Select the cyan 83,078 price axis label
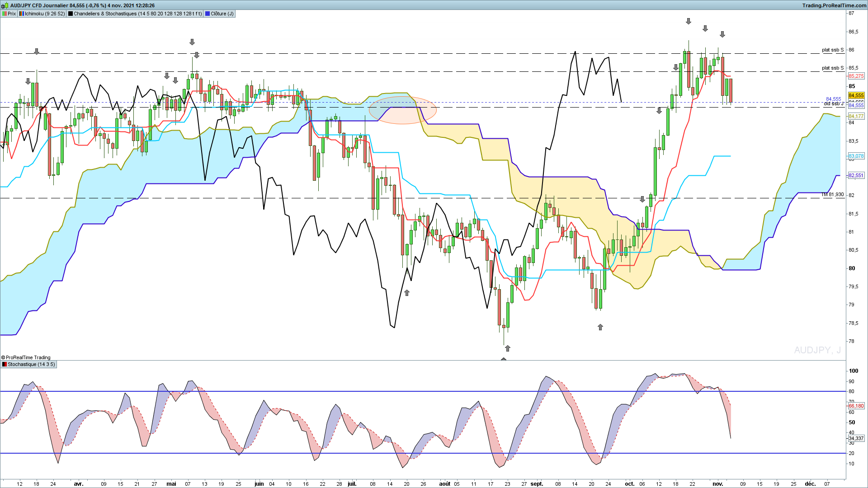The width and height of the screenshot is (868, 488). coord(856,156)
